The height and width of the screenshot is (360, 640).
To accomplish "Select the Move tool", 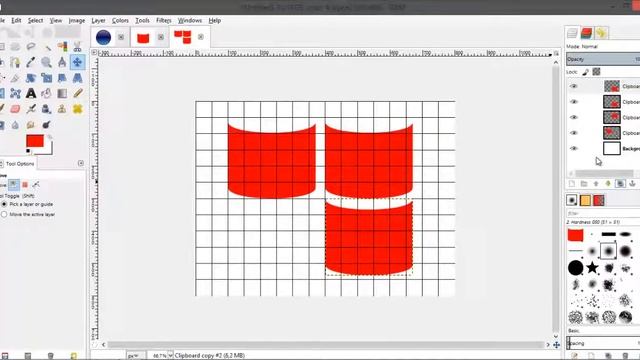I will click(x=77, y=62).
